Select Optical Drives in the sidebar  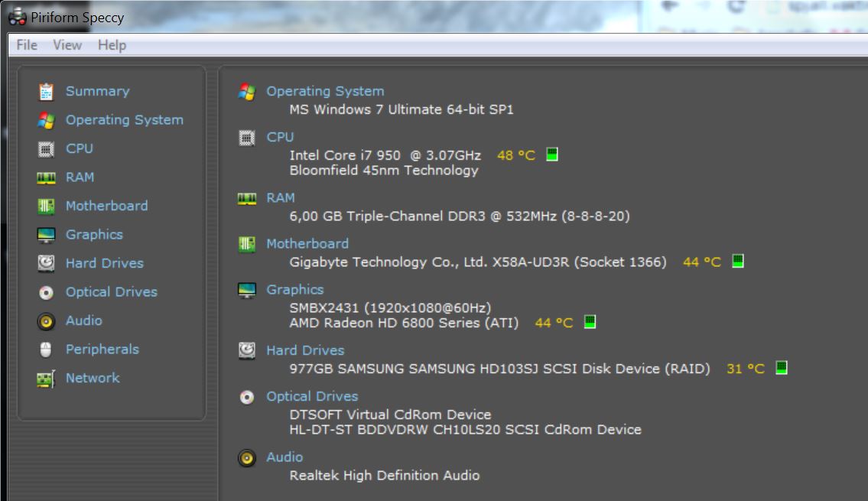(x=111, y=292)
